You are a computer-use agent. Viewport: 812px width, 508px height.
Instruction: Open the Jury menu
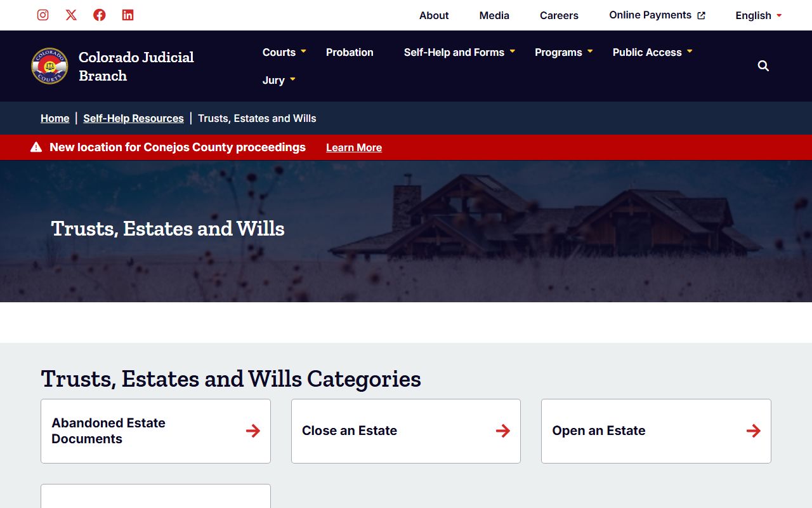point(273,80)
